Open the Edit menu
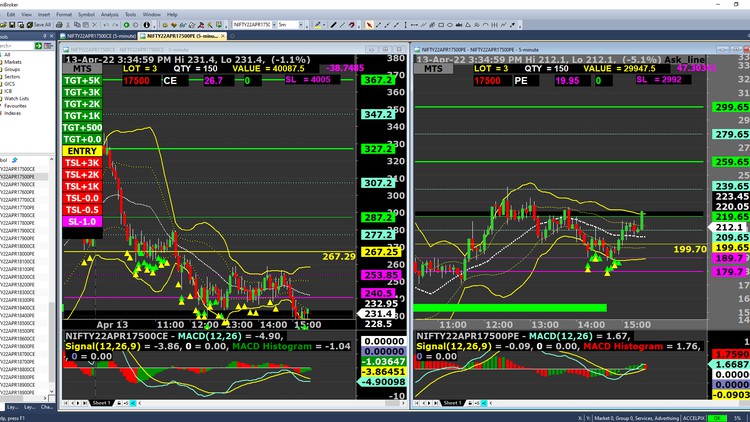Screen dimensions: 750x422 [x=11, y=15]
